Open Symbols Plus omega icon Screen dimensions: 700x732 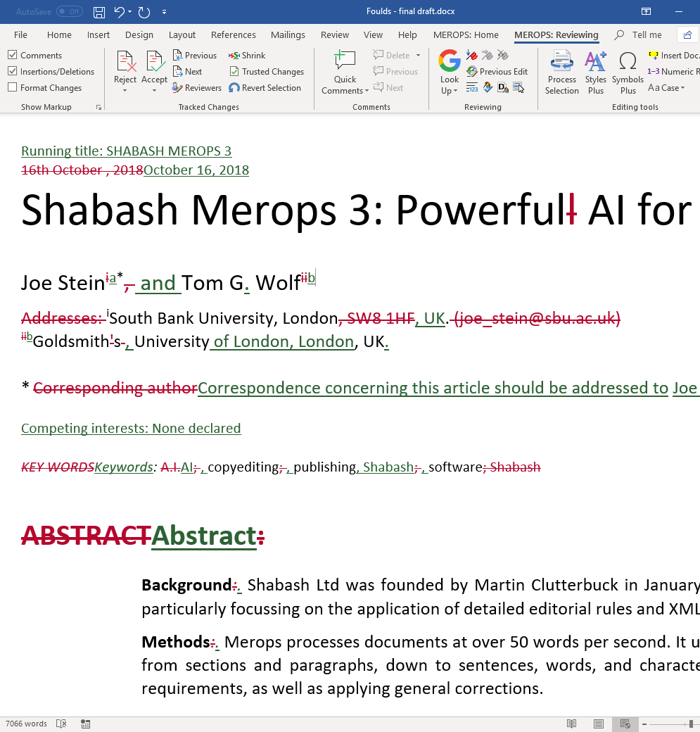(x=628, y=61)
